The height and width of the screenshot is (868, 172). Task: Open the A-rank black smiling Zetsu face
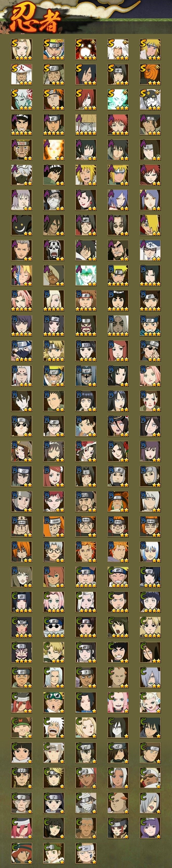pyautogui.click(x=22, y=225)
